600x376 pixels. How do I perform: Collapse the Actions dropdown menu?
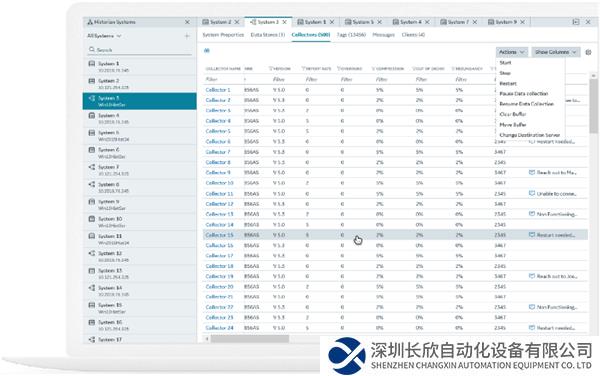click(x=512, y=52)
